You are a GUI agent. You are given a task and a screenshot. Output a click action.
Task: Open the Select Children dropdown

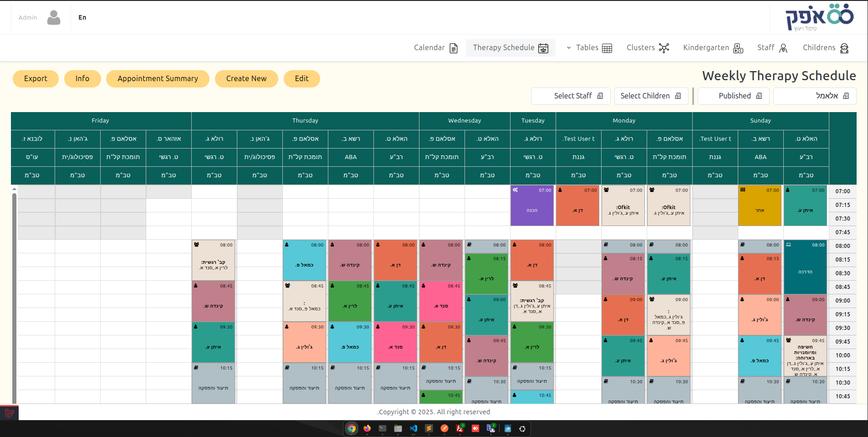[651, 96]
